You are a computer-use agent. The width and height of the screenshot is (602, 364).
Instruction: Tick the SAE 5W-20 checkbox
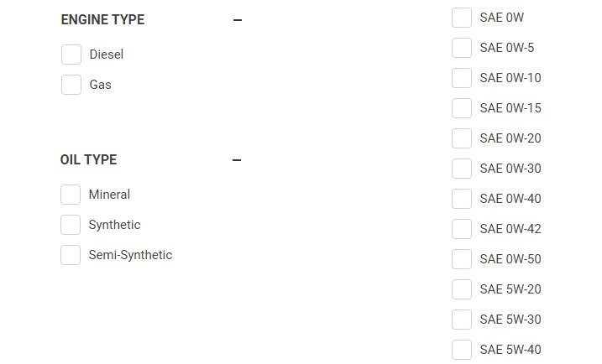point(462,289)
